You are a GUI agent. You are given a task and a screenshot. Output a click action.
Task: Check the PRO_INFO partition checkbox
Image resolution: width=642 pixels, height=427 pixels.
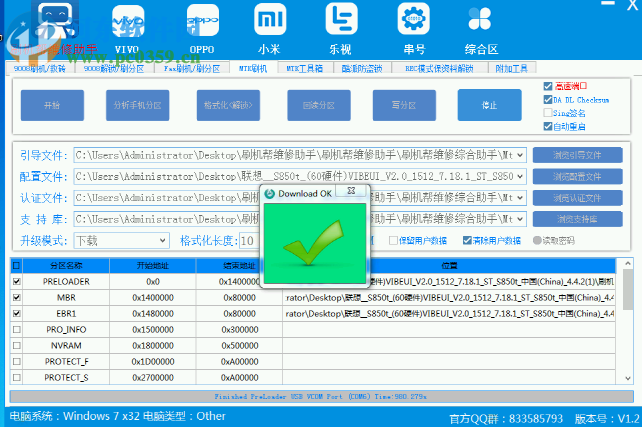pos(16,330)
